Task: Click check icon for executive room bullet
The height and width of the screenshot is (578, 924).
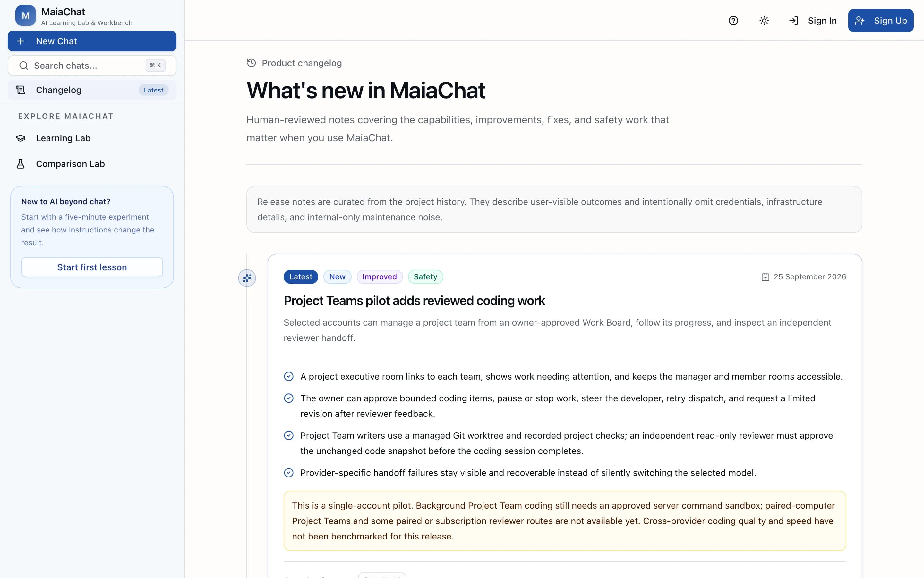Action: [x=289, y=377]
